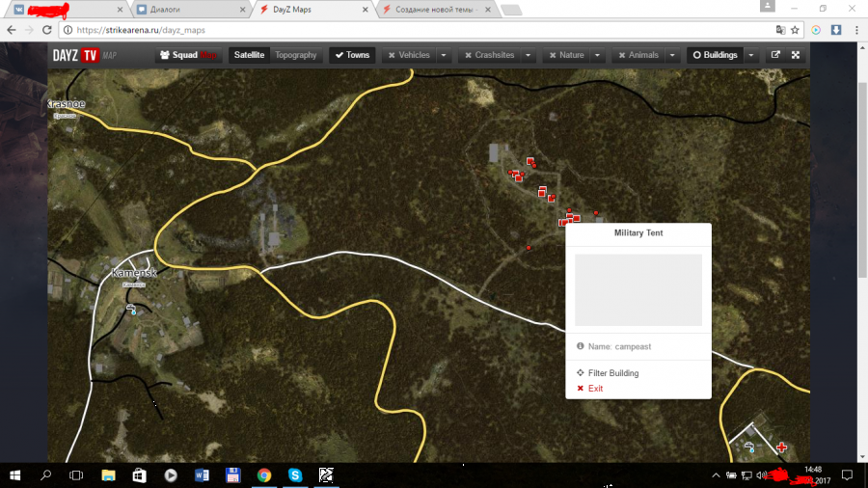Image resolution: width=868 pixels, height=488 pixels.
Task: Open File Explorer from taskbar
Action: tap(108, 475)
